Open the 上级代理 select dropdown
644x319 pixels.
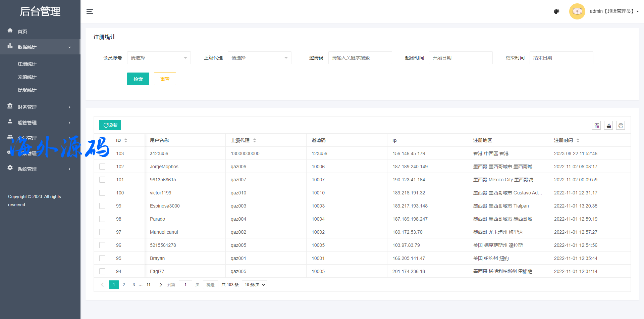pyautogui.click(x=259, y=58)
